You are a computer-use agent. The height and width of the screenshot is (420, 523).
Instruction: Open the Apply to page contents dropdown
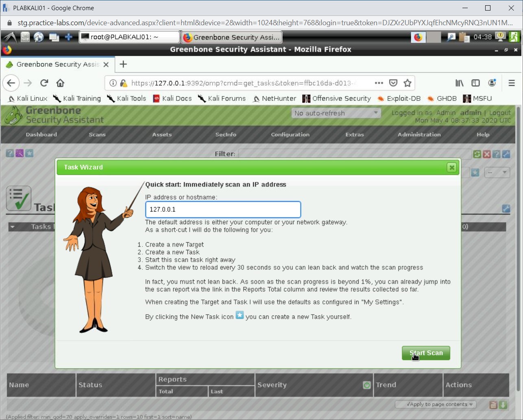point(435,405)
